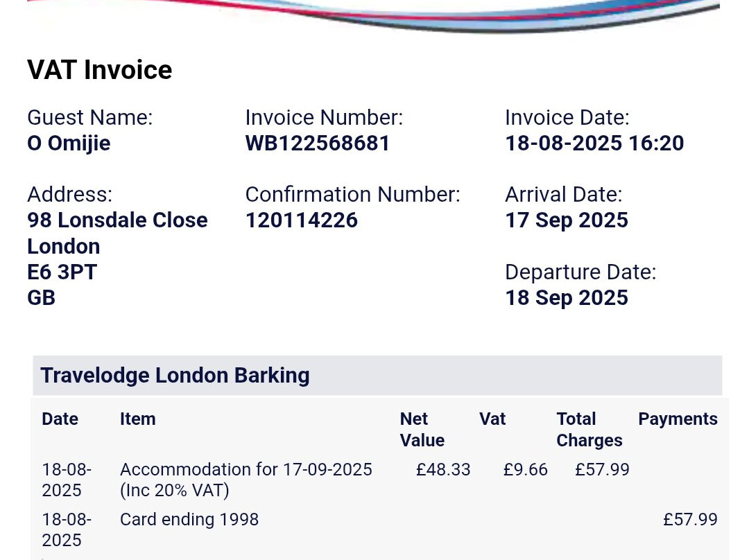
Task: Select the guest name O Omijie
Action: (69, 143)
